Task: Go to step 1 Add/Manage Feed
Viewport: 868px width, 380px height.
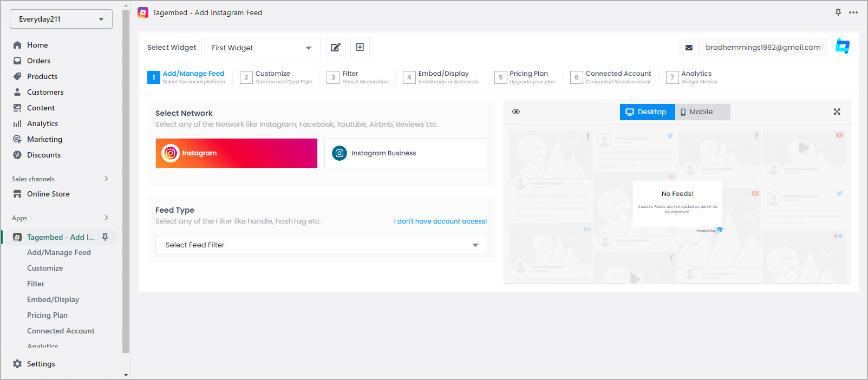Action: pos(186,77)
